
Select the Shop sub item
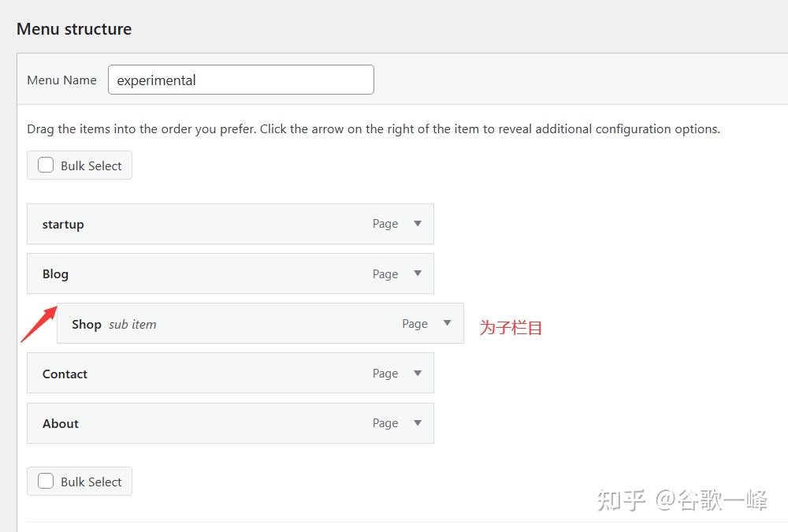87,323
